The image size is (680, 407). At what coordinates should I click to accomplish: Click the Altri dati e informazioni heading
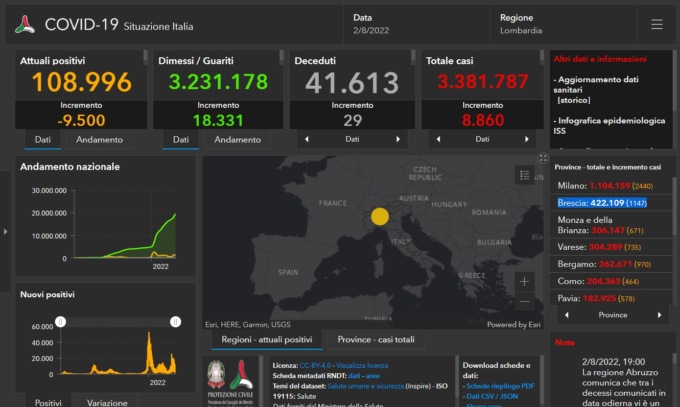click(600, 59)
